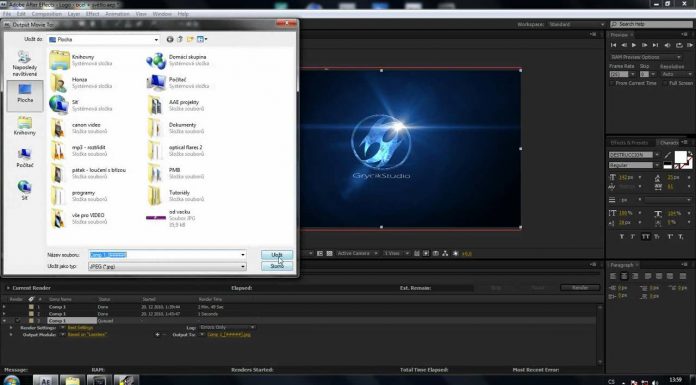Enable Full Screen checkbox
Viewport: 696px width, 385px height.
[666, 83]
